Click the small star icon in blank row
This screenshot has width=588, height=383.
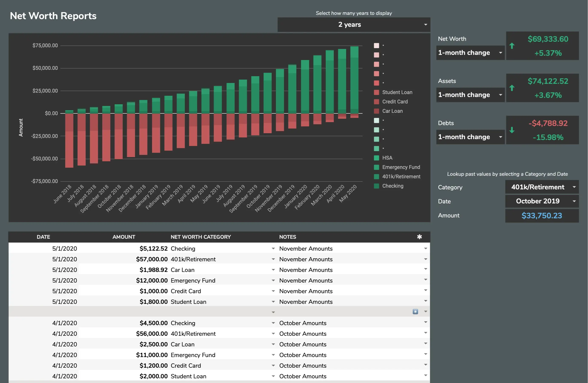click(415, 311)
